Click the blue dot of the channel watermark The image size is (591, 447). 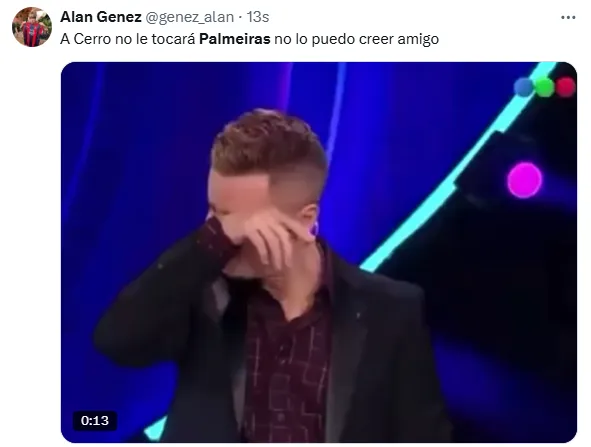pyautogui.click(x=524, y=87)
